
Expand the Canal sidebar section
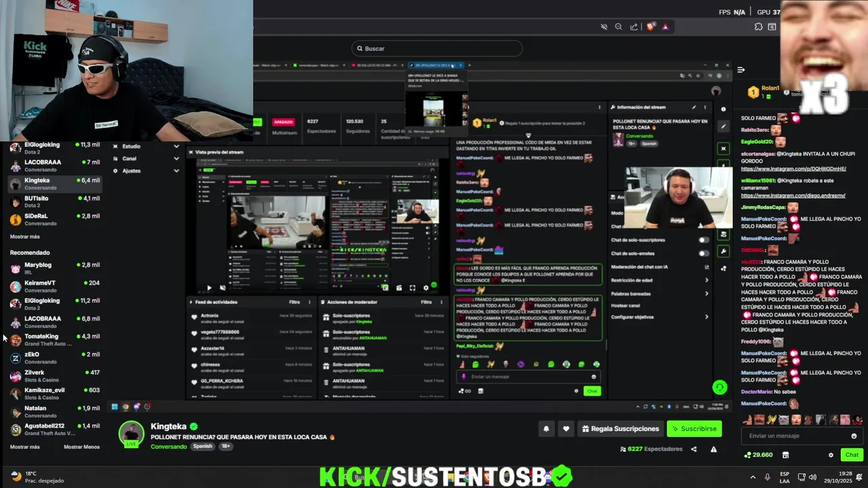click(146, 159)
